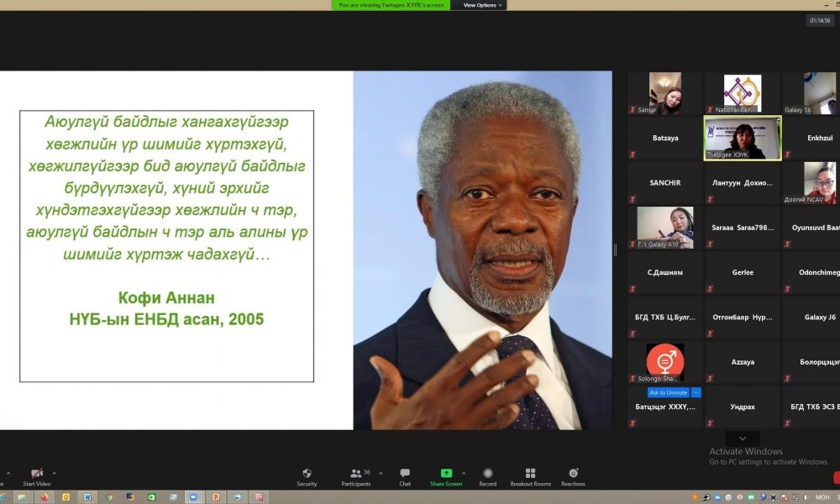Screen dimensions: 840x504
Task: Select the БГД ТХБ Ц.Булг participant tile
Action: coord(665,318)
